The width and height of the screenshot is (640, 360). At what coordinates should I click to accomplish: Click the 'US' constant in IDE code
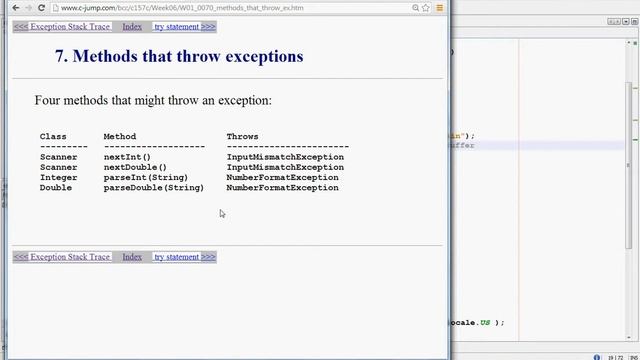click(485, 323)
